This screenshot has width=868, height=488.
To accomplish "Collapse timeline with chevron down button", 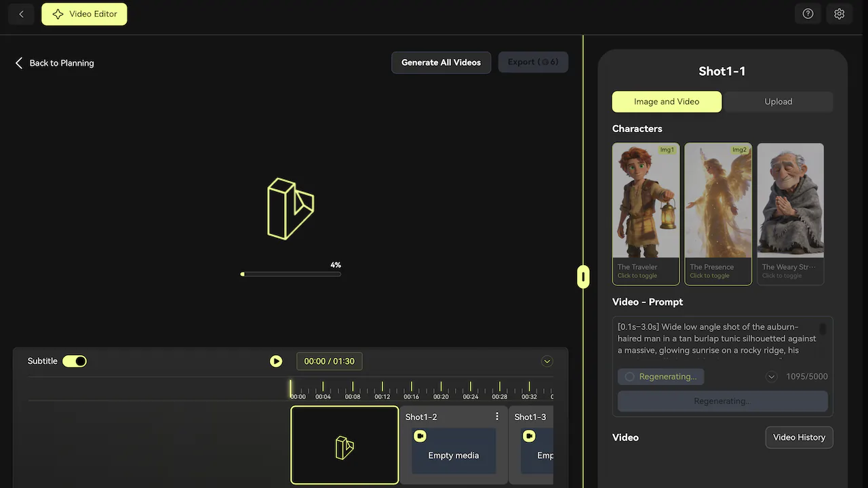I will coord(547,361).
